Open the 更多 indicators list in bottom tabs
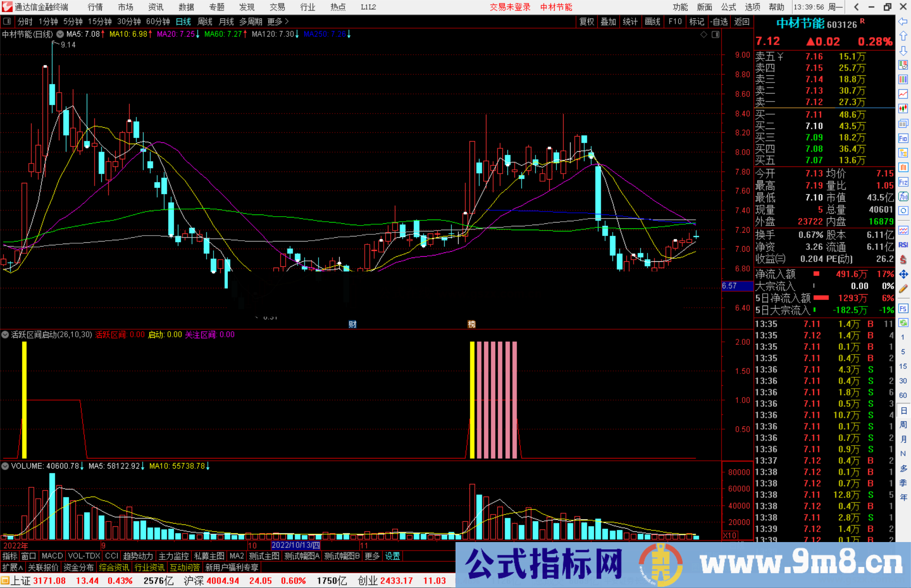 pos(372,556)
